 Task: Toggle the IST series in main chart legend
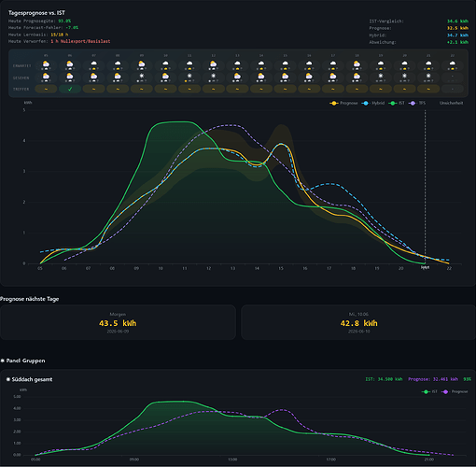tap(397, 103)
